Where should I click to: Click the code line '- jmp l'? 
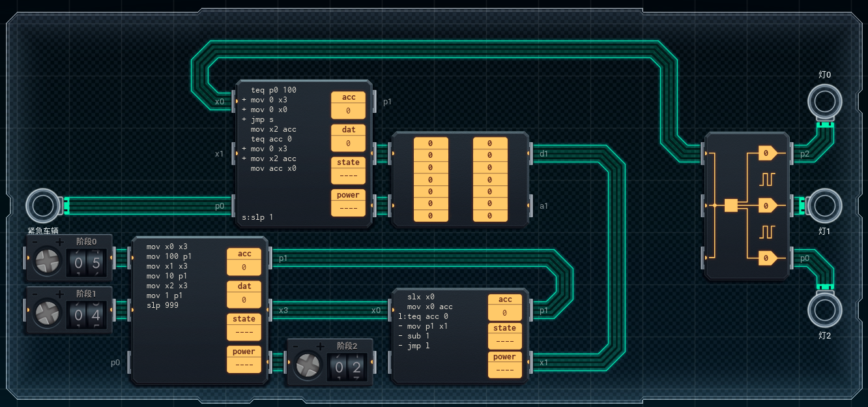click(414, 346)
